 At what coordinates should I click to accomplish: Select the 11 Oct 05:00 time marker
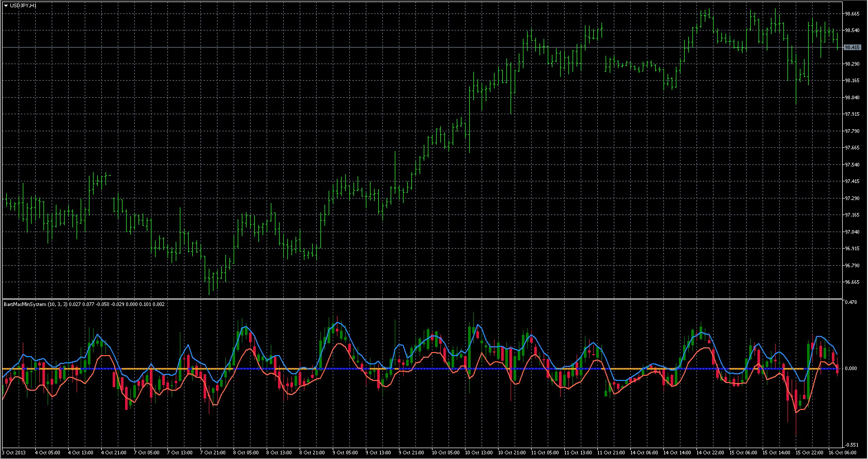tap(544, 453)
